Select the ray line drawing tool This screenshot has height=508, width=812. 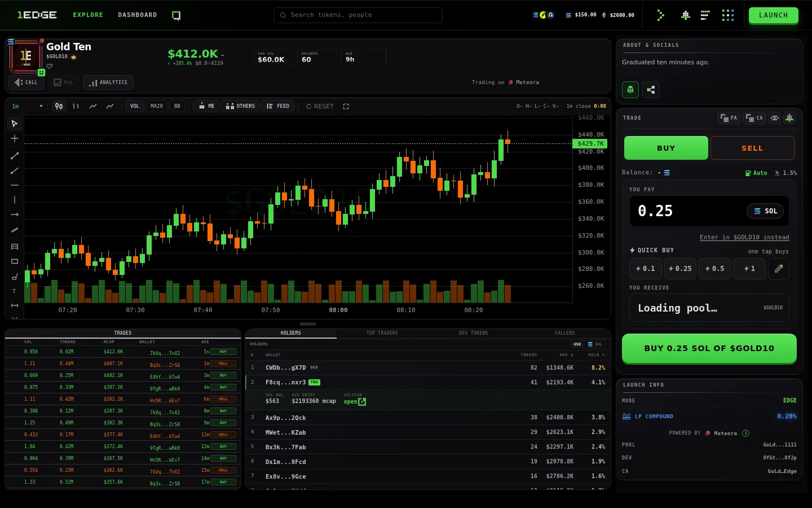[x=15, y=170]
